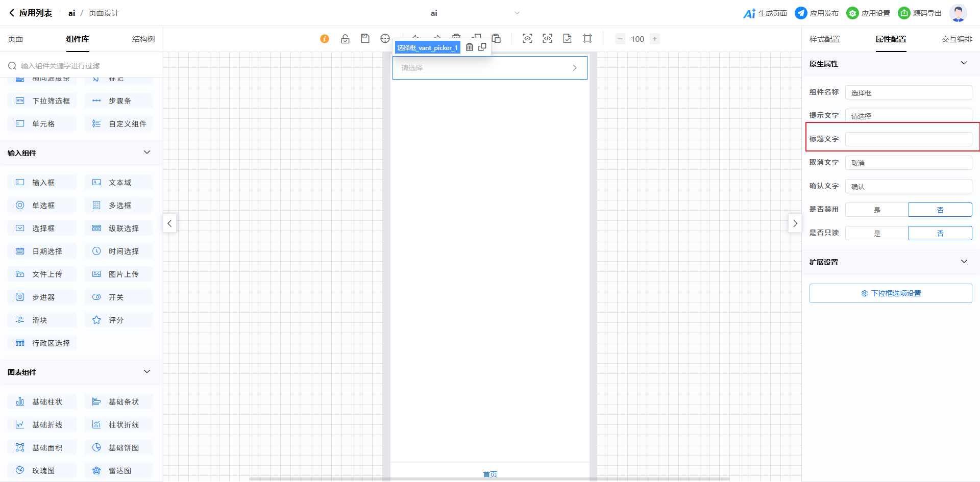Collapse the 扩展设置 section
The width and height of the screenshot is (980, 482).
pyautogui.click(x=964, y=262)
